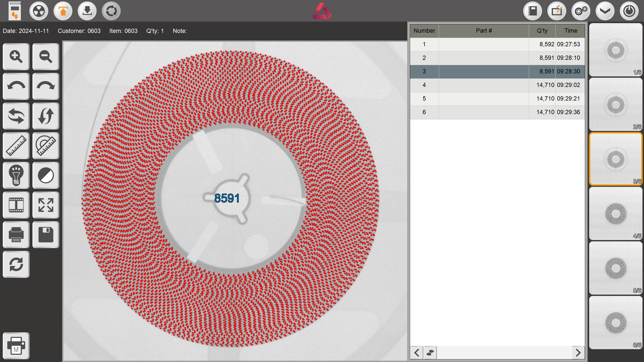The image size is (644, 362).
Task: Open the 5/6 thumbnail image
Action: pos(616,268)
